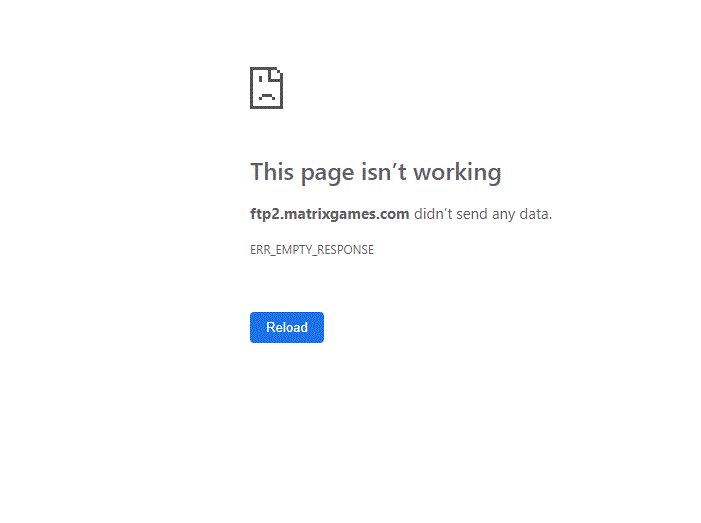Click the sad page error icon
This screenshot has height=523, width=701.
tap(266, 88)
